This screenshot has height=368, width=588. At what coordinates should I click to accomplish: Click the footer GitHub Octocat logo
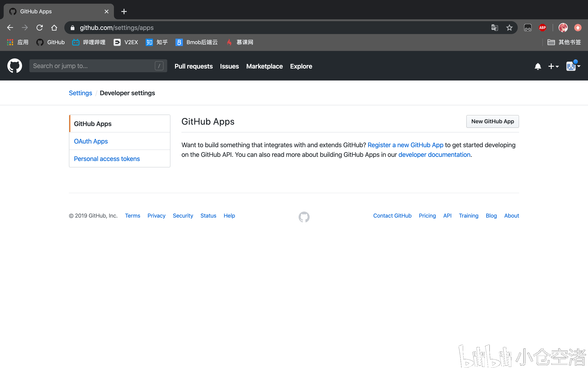click(x=304, y=217)
